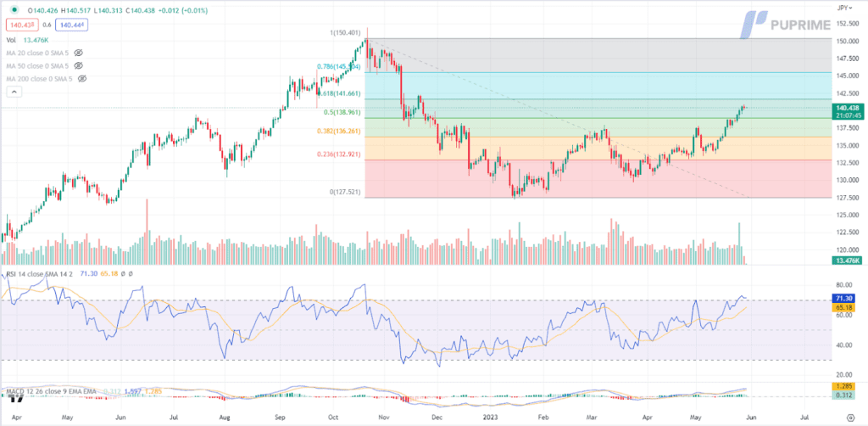This screenshot has width=868, height=426.
Task: Click the Fibonacci 0.236(132.921) level label
Action: click(339, 154)
